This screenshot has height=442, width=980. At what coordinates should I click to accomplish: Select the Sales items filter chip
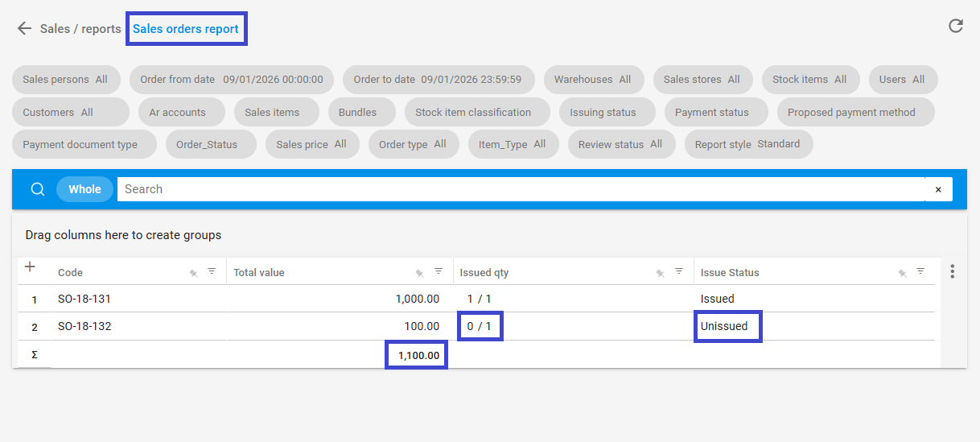pos(276,112)
